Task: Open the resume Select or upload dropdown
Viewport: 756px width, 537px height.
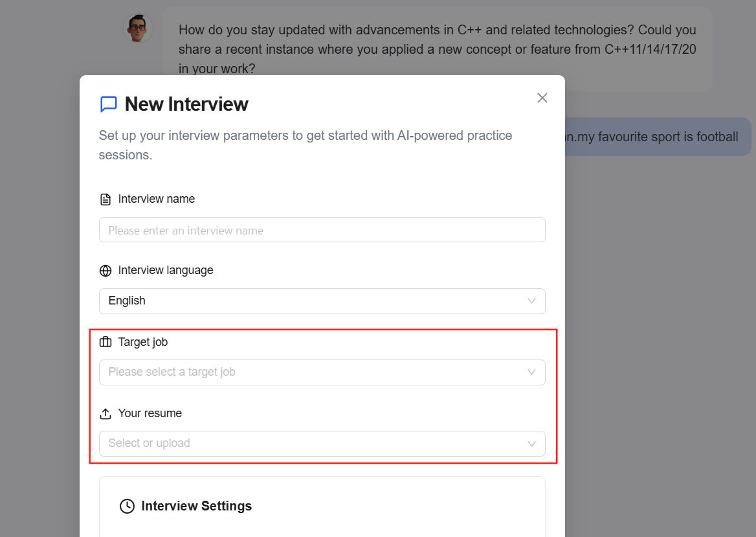Action: [x=322, y=444]
